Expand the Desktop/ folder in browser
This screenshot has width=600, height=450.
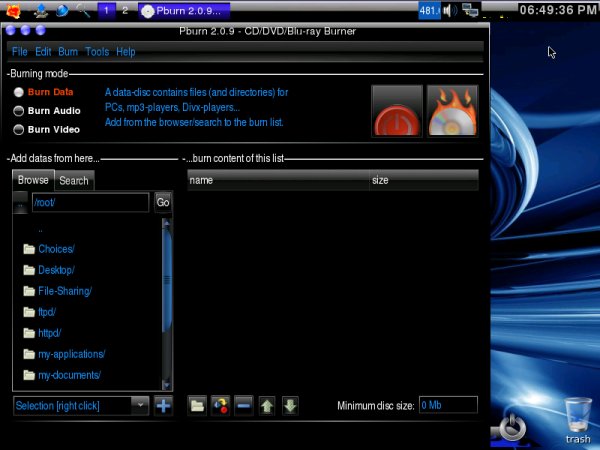coord(56,270)
